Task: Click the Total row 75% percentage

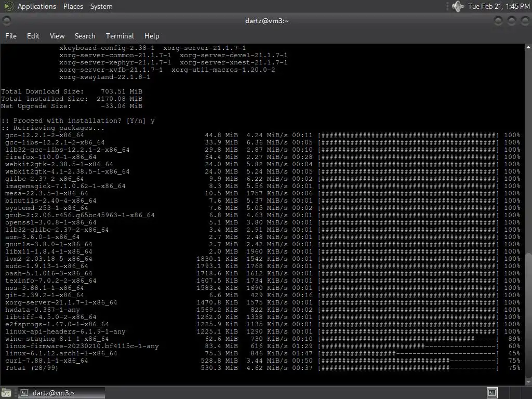Action: click(514, 368)
